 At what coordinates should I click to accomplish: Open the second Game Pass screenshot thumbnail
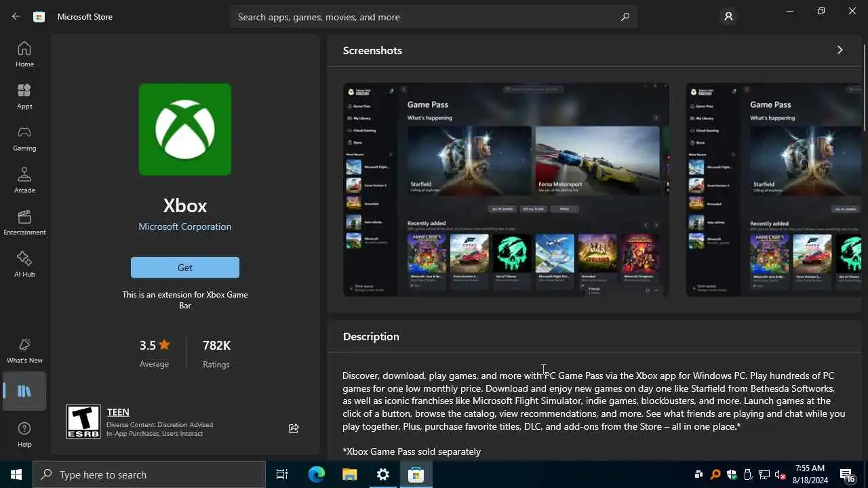pyautogui.click(x=774, y=190)
